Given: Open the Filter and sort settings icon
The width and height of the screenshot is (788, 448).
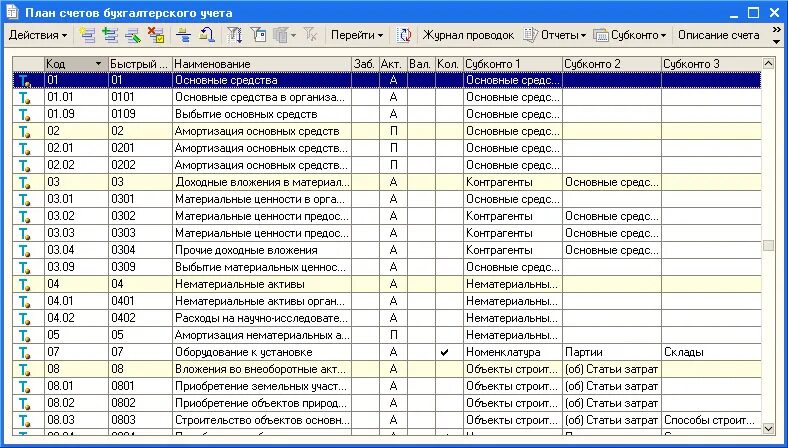Looking at the screenshot, I should (235, 35).
